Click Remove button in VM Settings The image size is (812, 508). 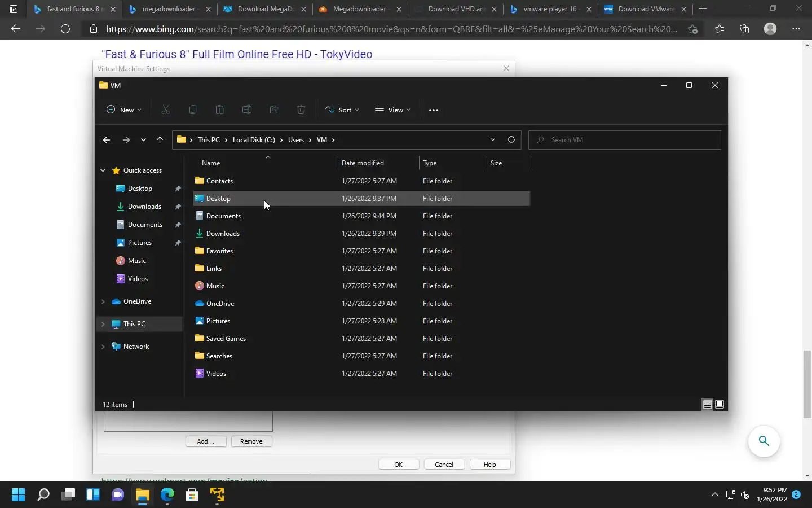point(251,441)
